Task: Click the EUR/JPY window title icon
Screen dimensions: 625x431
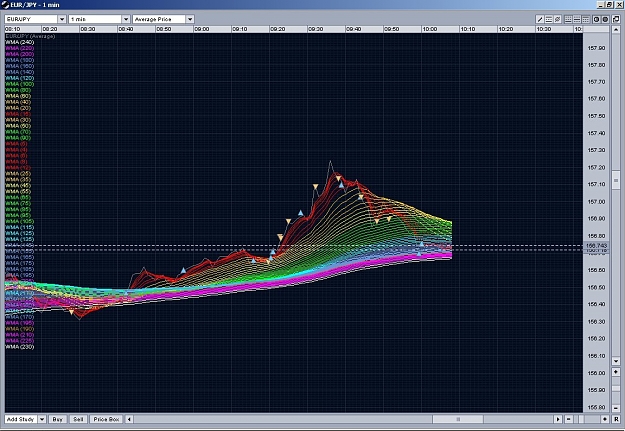Action: pos(5,4)
